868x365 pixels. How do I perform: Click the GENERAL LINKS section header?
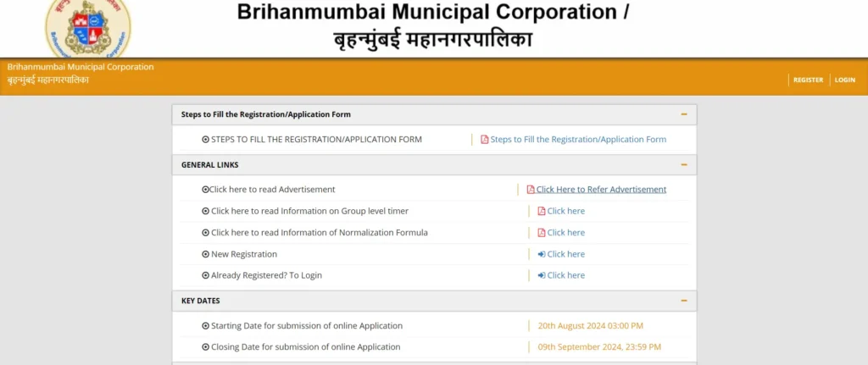pyautogui.click(x=210, y=164)
